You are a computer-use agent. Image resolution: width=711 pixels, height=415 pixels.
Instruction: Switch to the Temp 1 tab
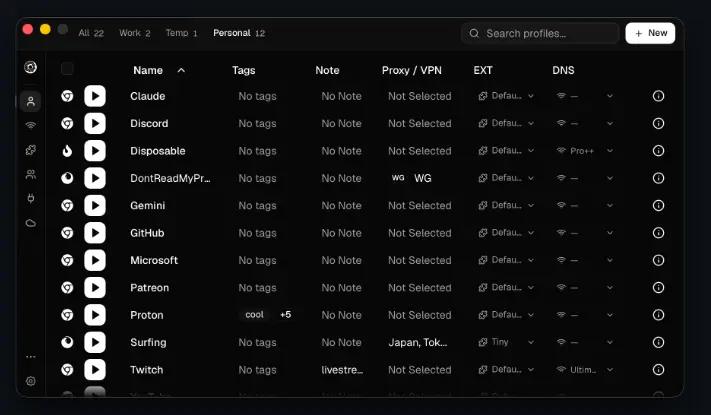pyautogui.click(x=181, y=33)
